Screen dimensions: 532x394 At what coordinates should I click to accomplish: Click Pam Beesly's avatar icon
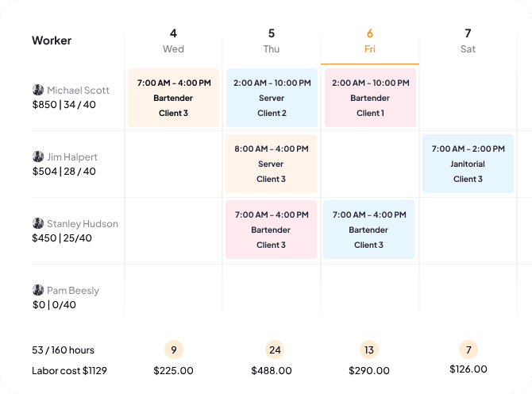pos(37,290)
